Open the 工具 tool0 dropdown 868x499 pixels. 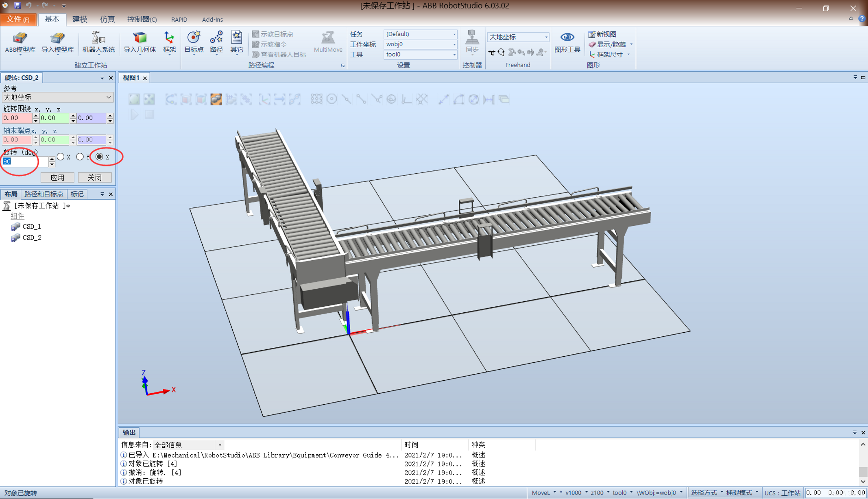[x=420, y=54]
